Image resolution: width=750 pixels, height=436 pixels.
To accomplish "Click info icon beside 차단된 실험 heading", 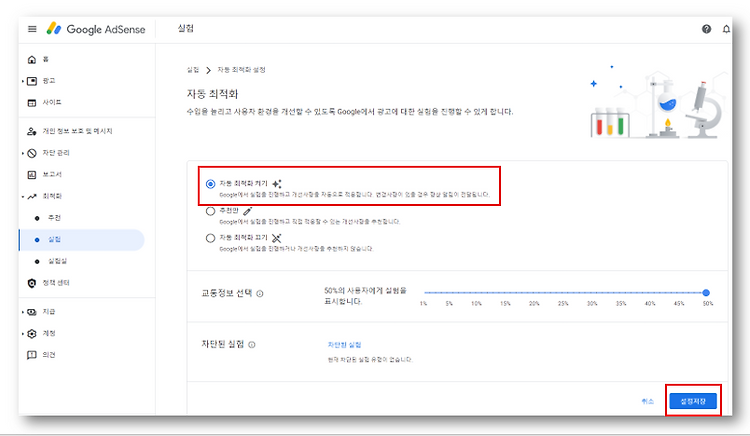I will coord(252,344).
